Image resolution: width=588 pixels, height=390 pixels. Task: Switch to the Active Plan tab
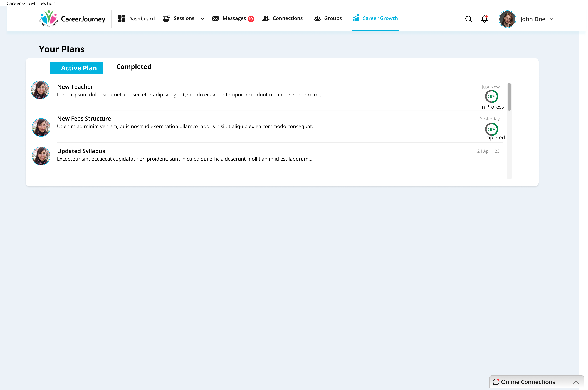coord(76,68)
